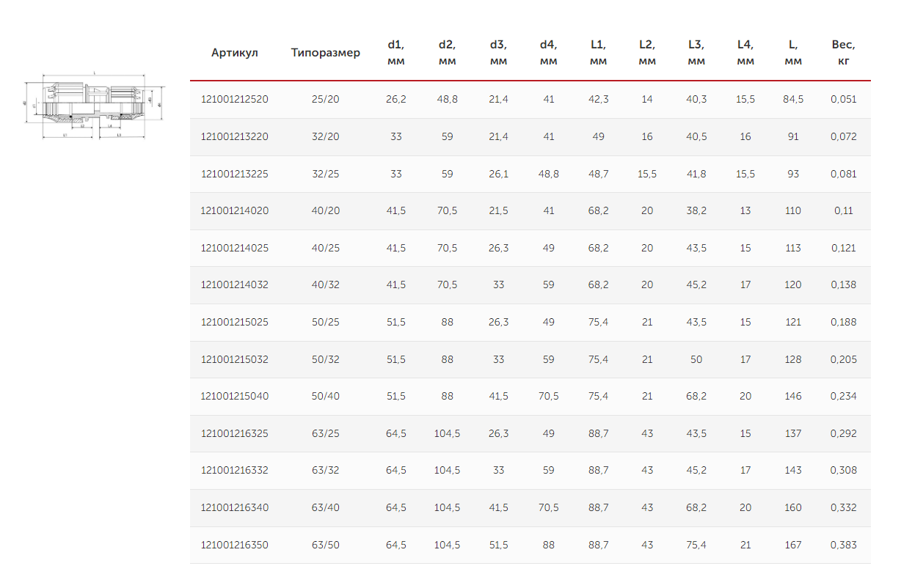Image resolution: width=901 pixels, height=588 pixels.
Task: Select article number 121001214025
Action: click(235, 248)
